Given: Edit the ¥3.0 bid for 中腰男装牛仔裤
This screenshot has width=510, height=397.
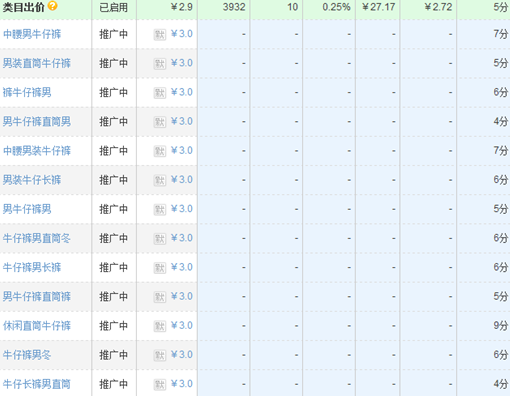Looking at the screenshot, I should pyautogui.click(x=182, y=150).
